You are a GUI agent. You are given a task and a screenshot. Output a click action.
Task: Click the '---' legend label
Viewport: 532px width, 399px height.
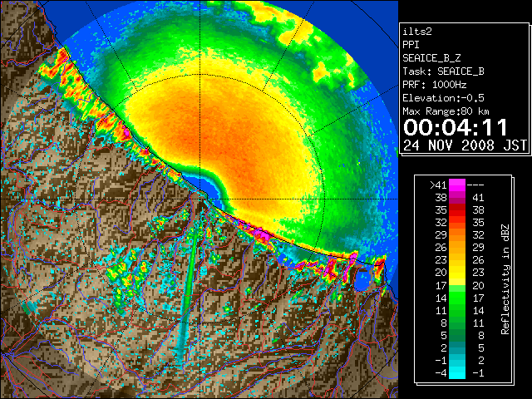click(475, 185)
